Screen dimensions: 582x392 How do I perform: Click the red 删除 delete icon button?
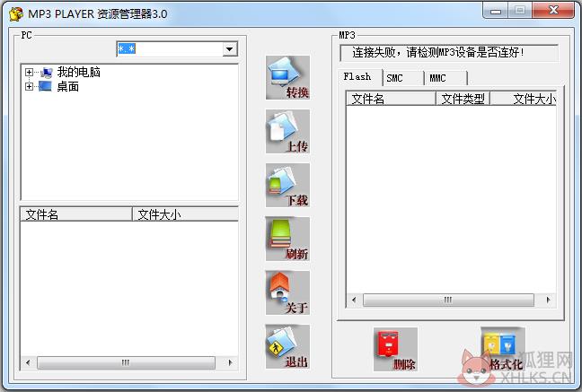click(x=395, y=349)
